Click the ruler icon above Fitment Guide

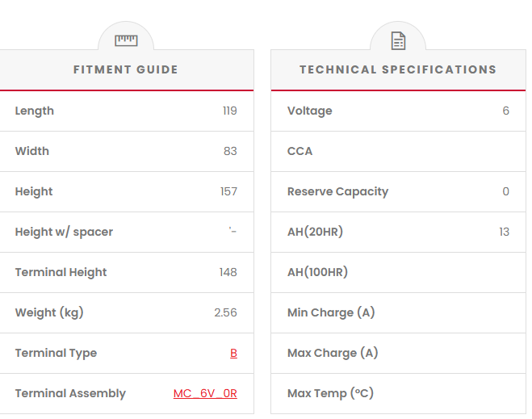point(126,40)
